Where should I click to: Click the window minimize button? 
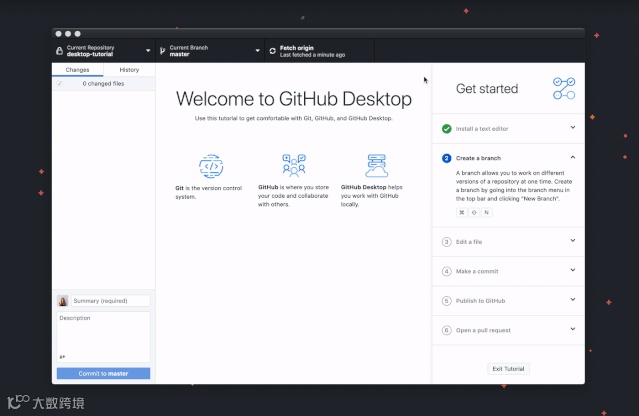pos(68,34)
